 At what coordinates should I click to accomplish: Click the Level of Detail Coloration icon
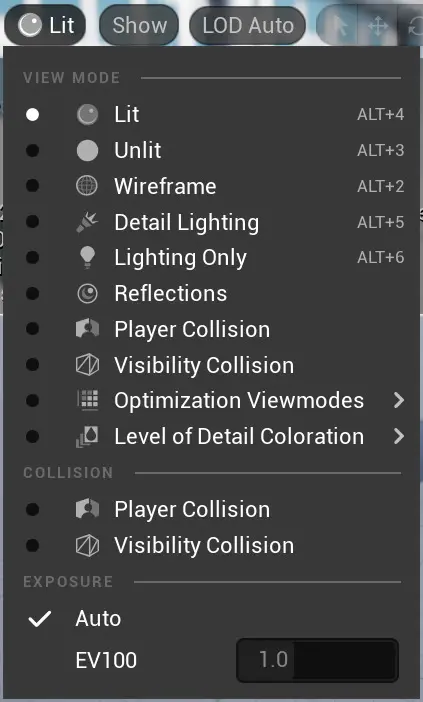point(87,437)
